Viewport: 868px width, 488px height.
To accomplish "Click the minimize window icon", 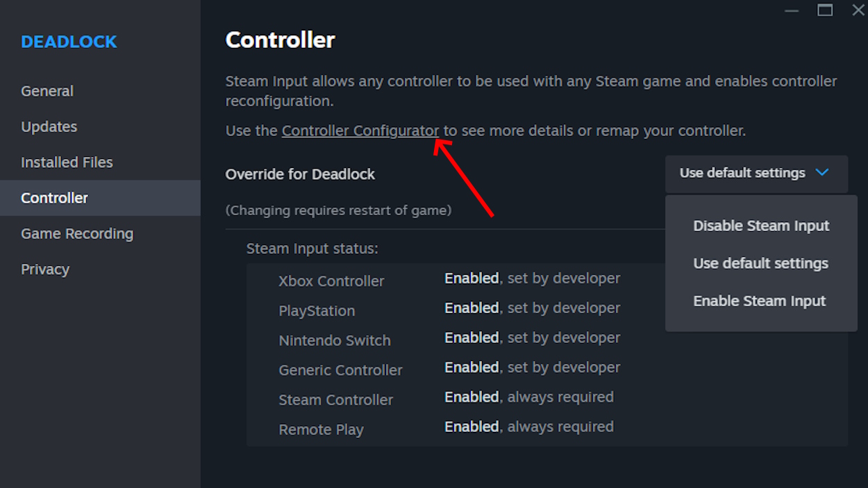I will coord(791,10).
